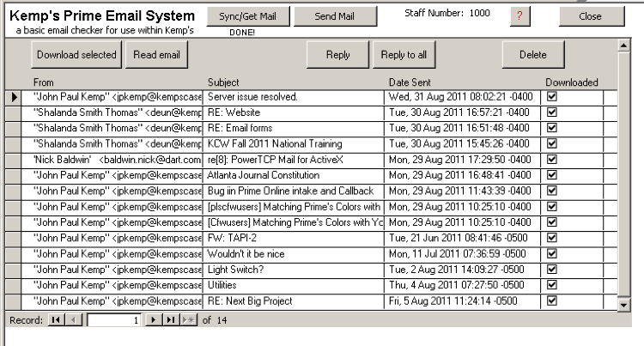This screenshot has width=644, height=346.
Task: Delete the selected email with Delete button
Action: coord(533,55)
